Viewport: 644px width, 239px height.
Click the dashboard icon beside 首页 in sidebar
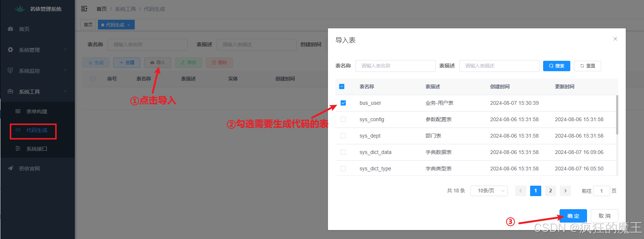tap(10, 29)
